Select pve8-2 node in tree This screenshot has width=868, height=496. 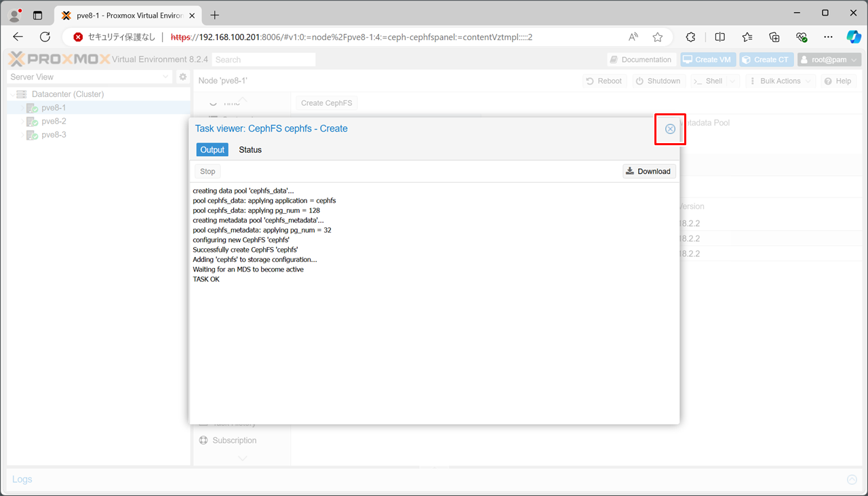[54, 121]
